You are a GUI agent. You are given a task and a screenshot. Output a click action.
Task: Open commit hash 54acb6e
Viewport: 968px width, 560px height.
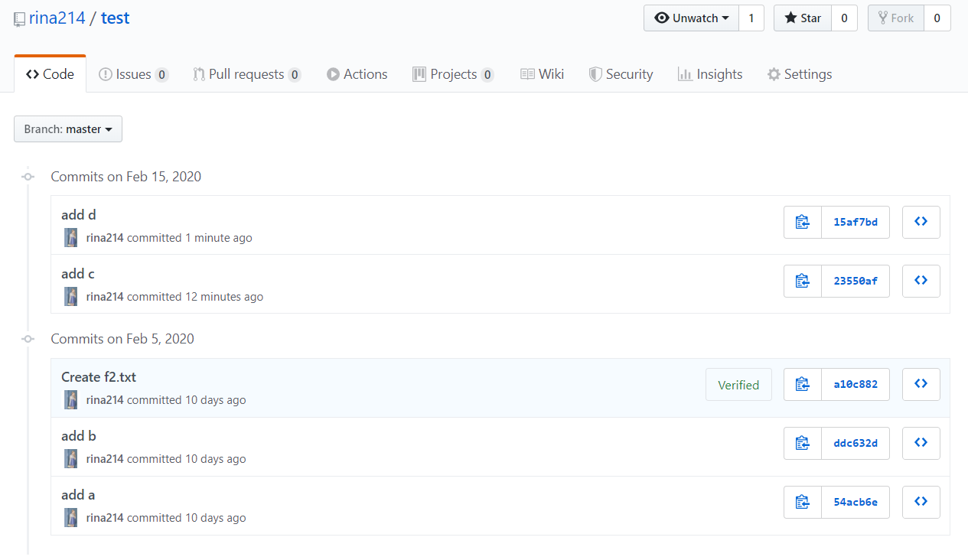click(856, 502)
